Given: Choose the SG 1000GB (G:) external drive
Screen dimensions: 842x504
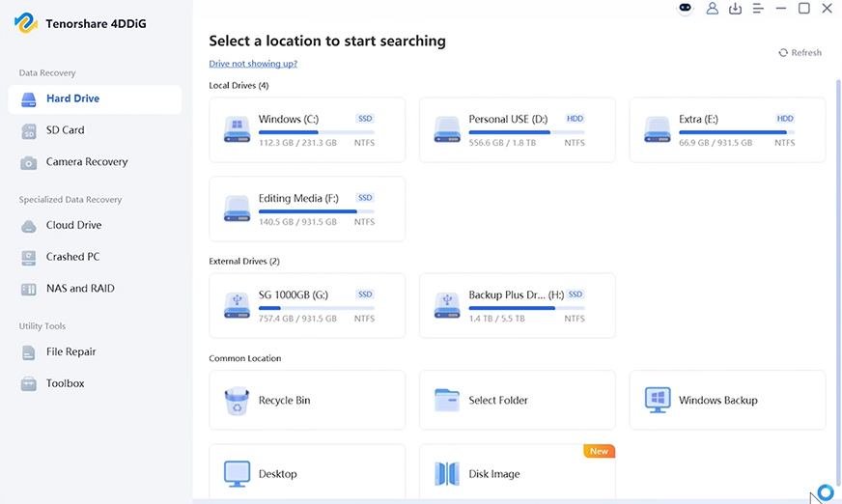Looking at the screenshot, I should (307, 305).
